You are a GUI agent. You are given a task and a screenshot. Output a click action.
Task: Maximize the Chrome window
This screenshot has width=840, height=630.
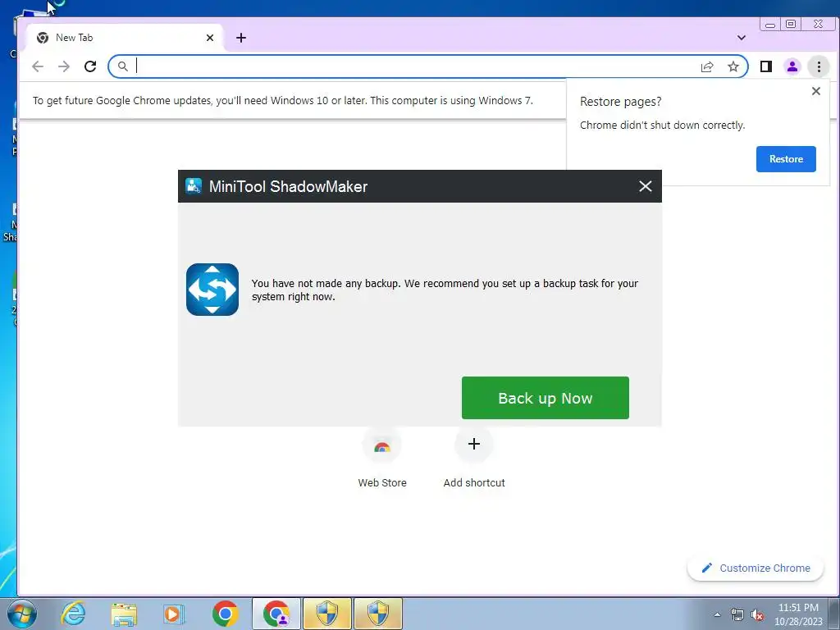pyautogui.click(x=791, y=24)
